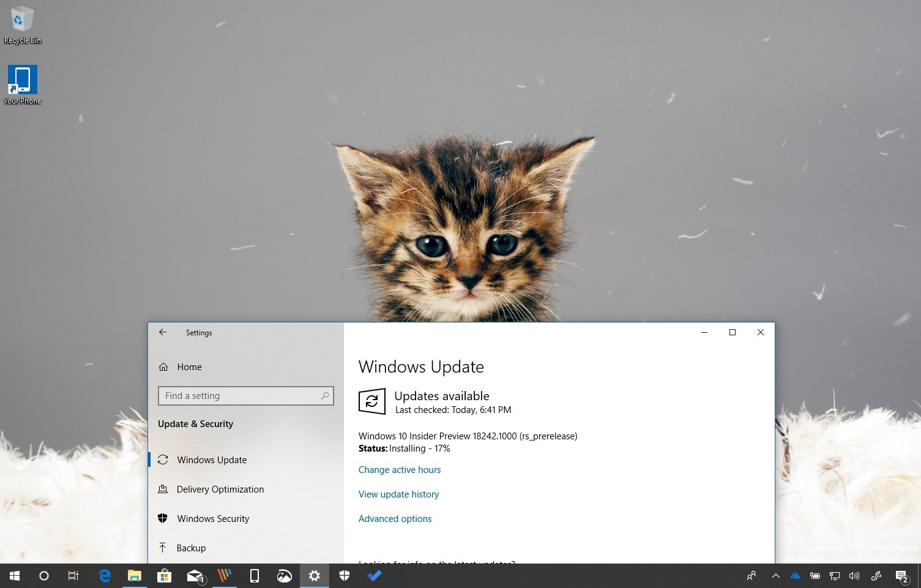Show hidden tray icons chevron
The image size is (921, 588).
tap(775, 576)
